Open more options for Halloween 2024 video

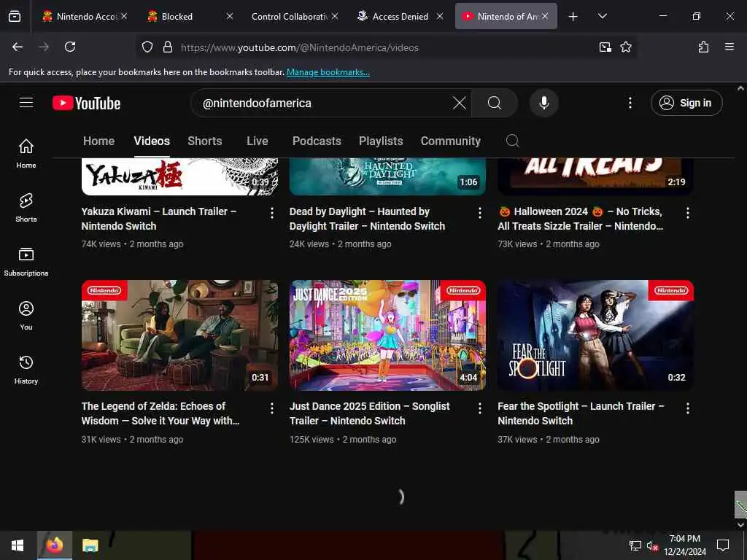pyautogui.click(x=687, y=213)
